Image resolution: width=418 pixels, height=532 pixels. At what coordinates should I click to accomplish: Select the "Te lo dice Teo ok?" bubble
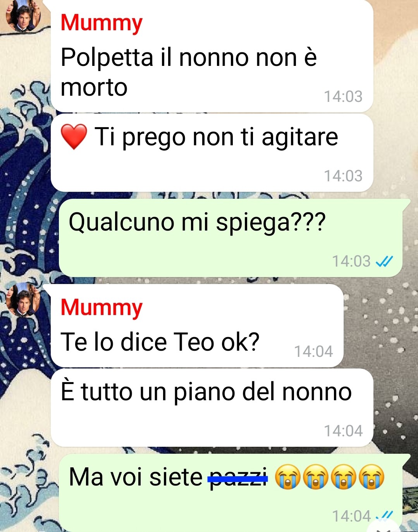coord(197,326)
